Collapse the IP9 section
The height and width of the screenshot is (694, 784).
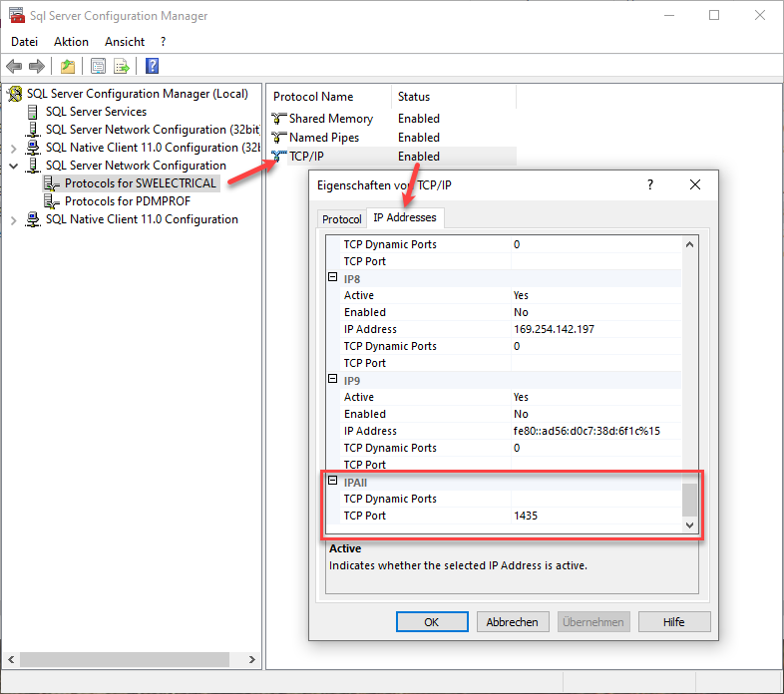coord(333,380)
